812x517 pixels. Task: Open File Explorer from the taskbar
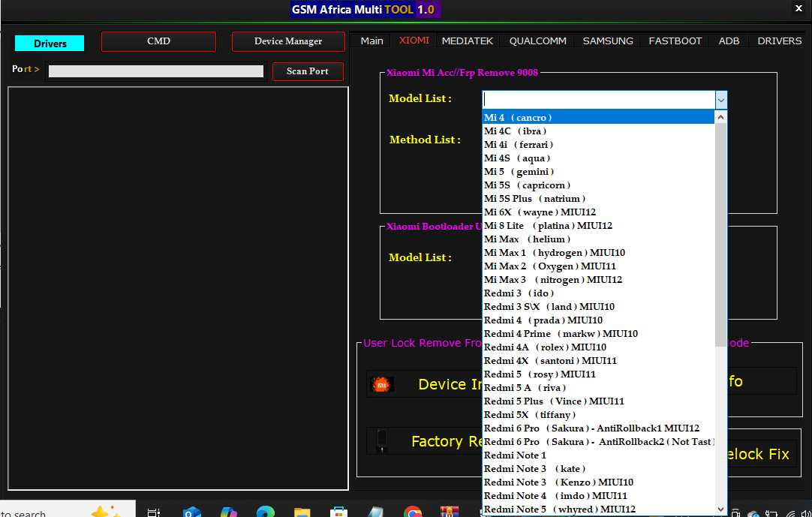[302, 512]
